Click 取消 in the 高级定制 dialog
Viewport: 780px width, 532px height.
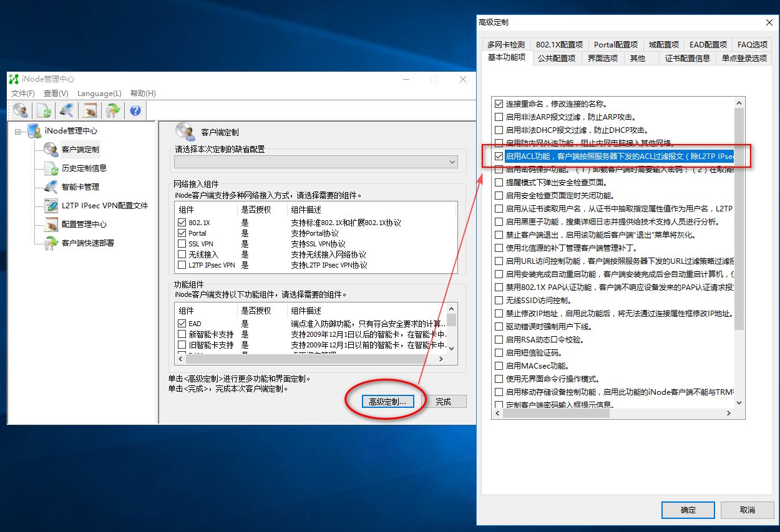point(747,510)
